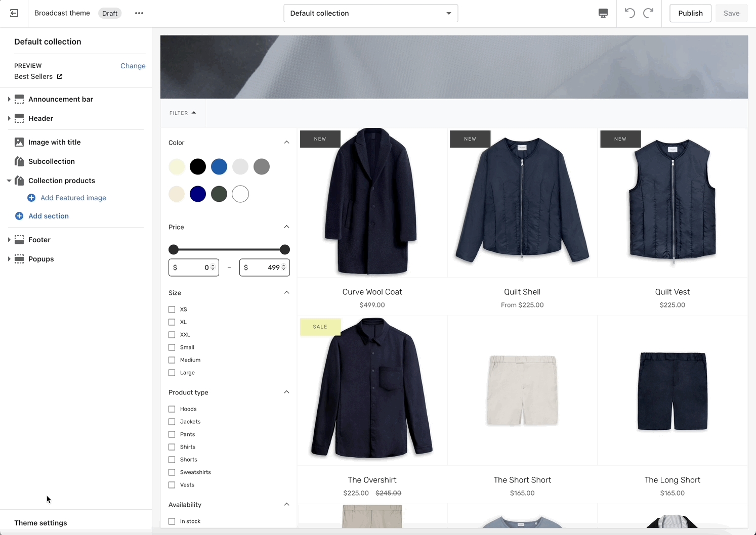Click the plus icon beside Add section
756x535 pixels.
pos(19,216)
